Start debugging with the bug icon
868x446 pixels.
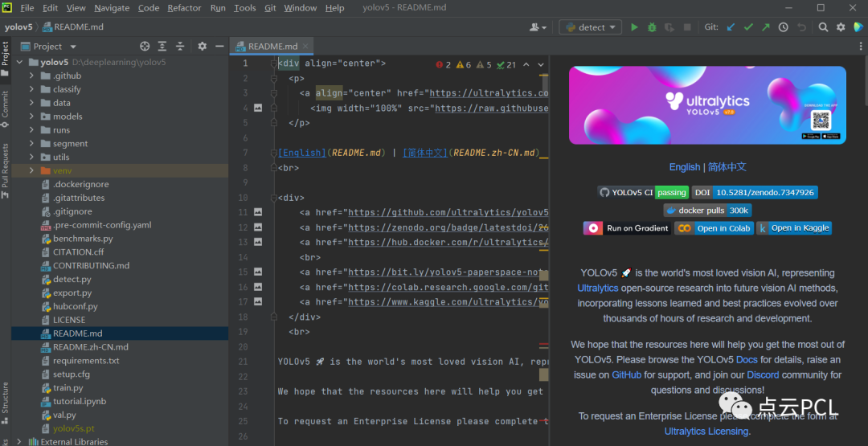point(652,27)
